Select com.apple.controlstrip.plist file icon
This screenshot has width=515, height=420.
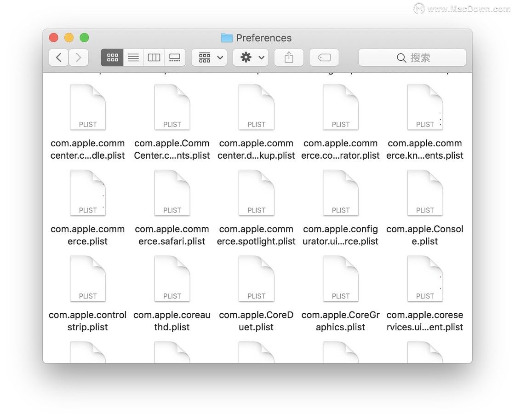click(x=88, y=278)
